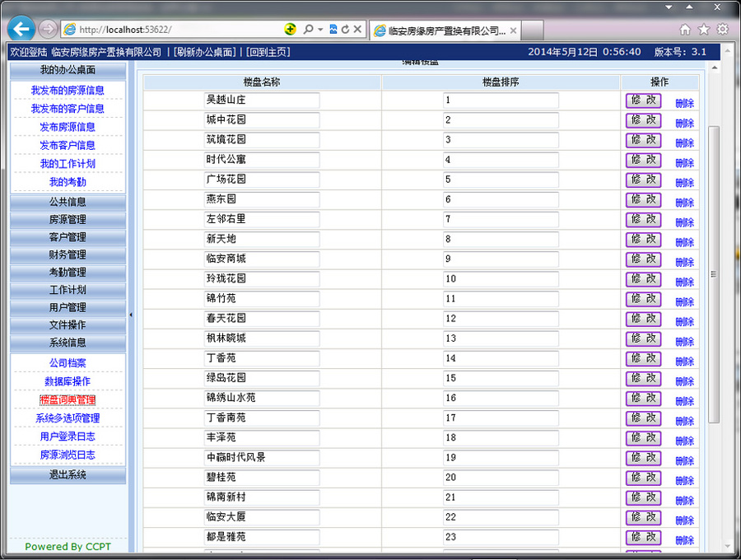Click 修改 button for 碧桂苑 row

643,478
